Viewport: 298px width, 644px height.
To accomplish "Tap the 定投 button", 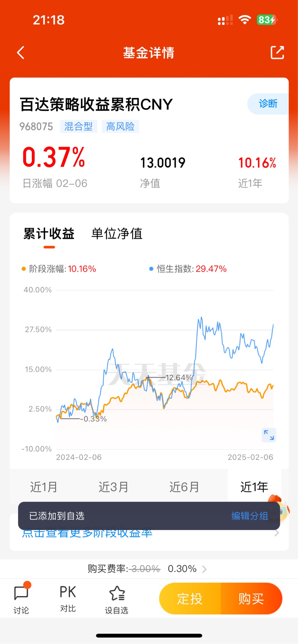I will pyautogui.click(x=190, y=598).
